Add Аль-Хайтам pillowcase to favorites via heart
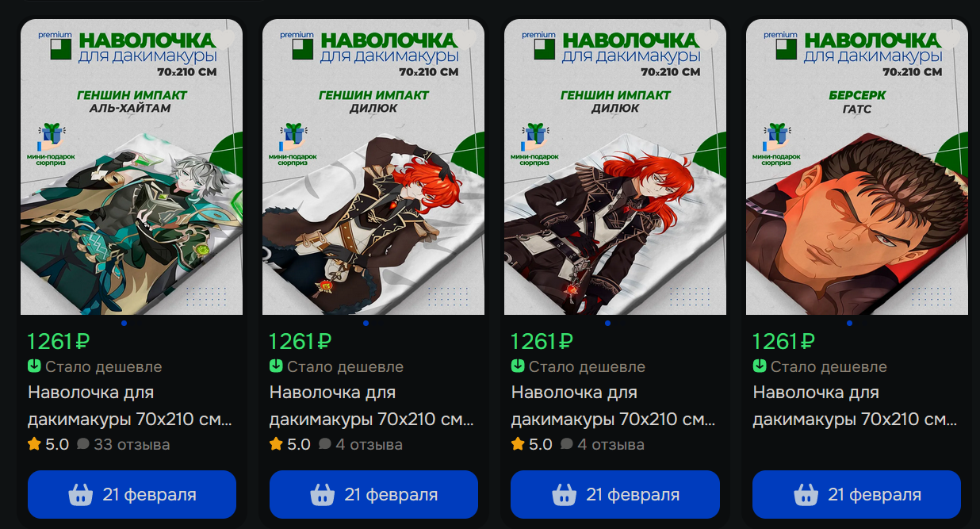 (x=224, y=38)
